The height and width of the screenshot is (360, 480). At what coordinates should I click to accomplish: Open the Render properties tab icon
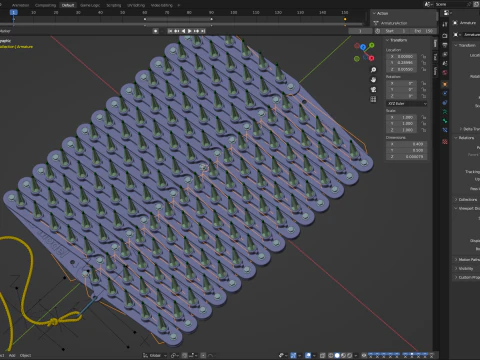[x=445, y=35]
